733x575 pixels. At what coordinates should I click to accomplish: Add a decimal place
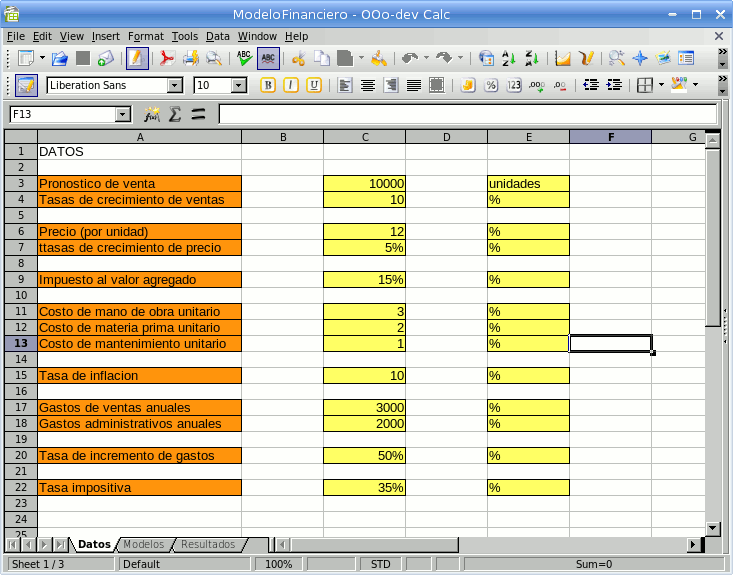point(537,86)
